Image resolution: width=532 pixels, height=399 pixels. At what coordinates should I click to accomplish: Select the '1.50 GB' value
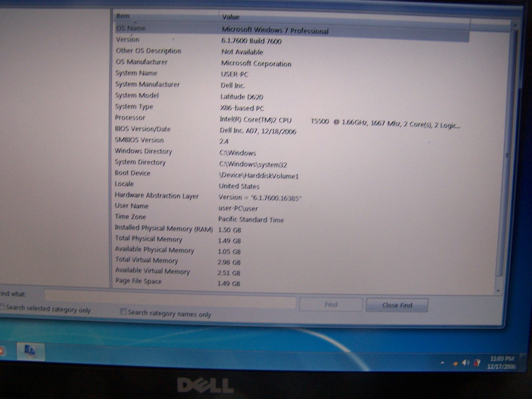(x=230, y=230)
